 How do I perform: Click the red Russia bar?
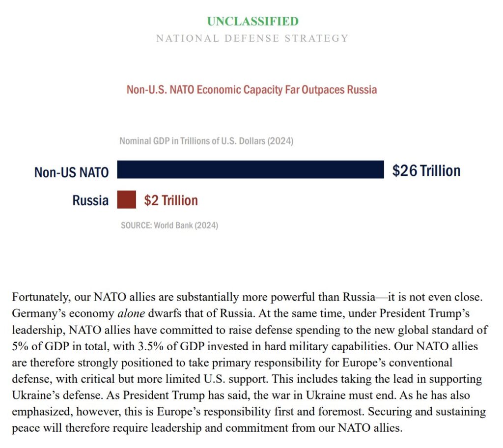(126, 199)
